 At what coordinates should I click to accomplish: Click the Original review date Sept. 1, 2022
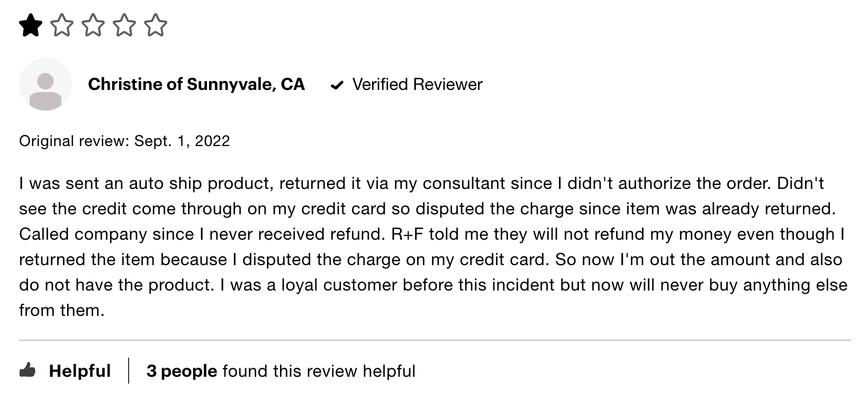182,141
